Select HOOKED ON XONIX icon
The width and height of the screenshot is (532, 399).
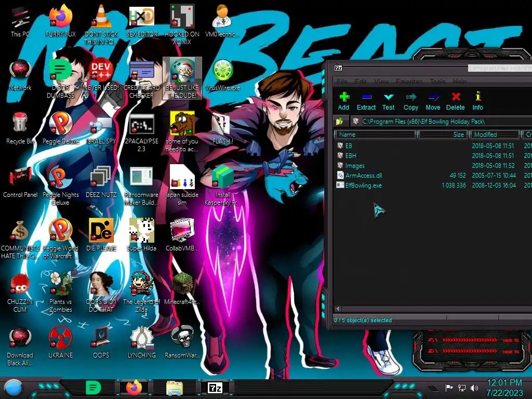coord(182,24)
